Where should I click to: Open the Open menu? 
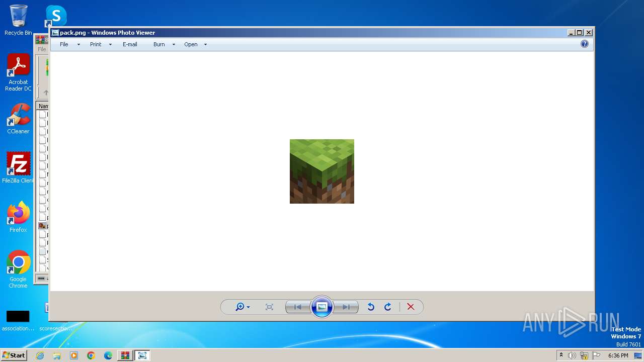pos(191,44)
